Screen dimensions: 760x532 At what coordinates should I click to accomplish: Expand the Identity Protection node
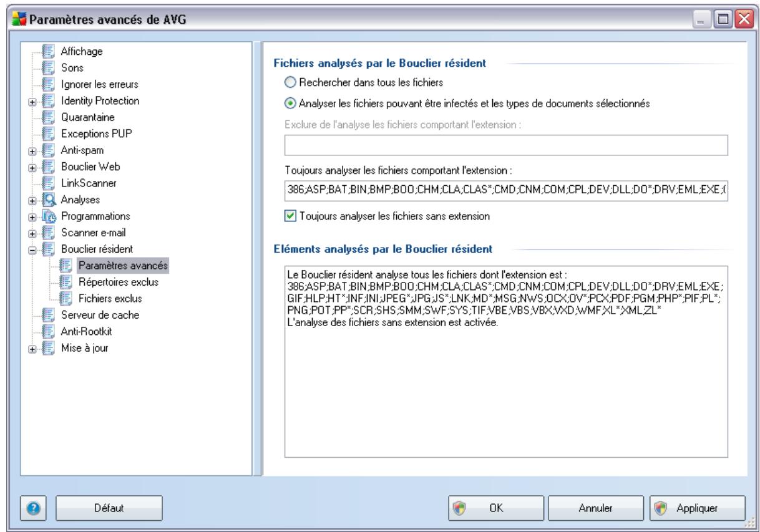[32, 101]
